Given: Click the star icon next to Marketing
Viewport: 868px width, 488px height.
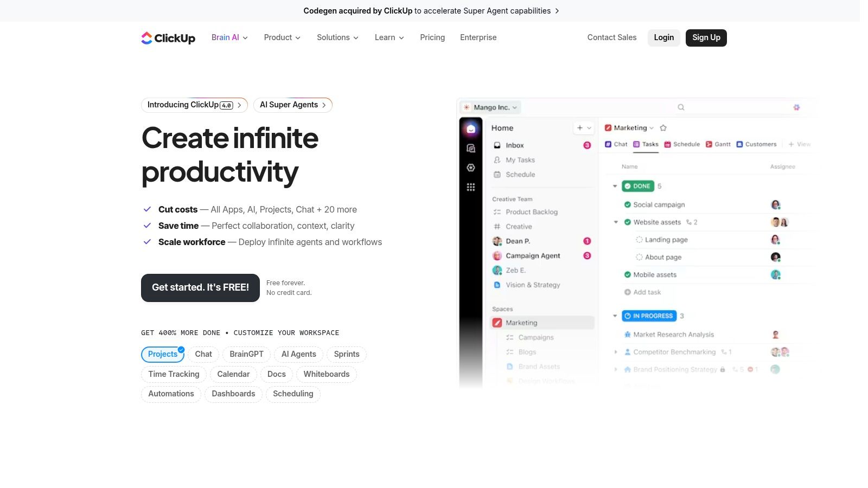Looking at the screenshot, I should [x=663, y=128].
